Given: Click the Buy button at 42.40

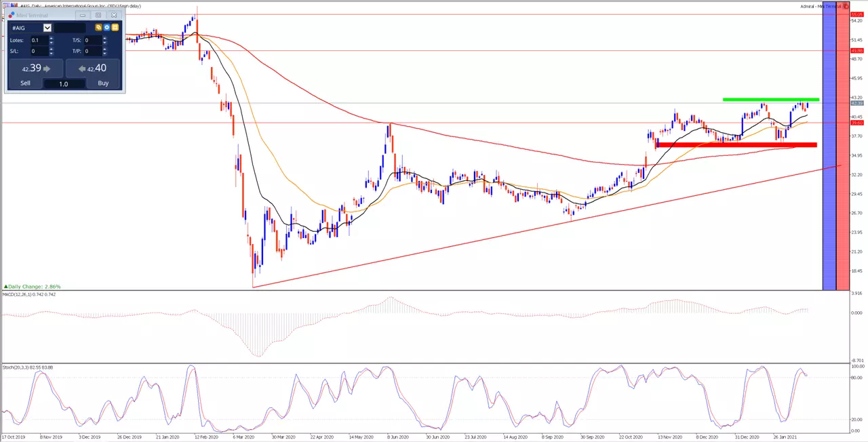Looking at the screenshot, I should tap(93, 74).
